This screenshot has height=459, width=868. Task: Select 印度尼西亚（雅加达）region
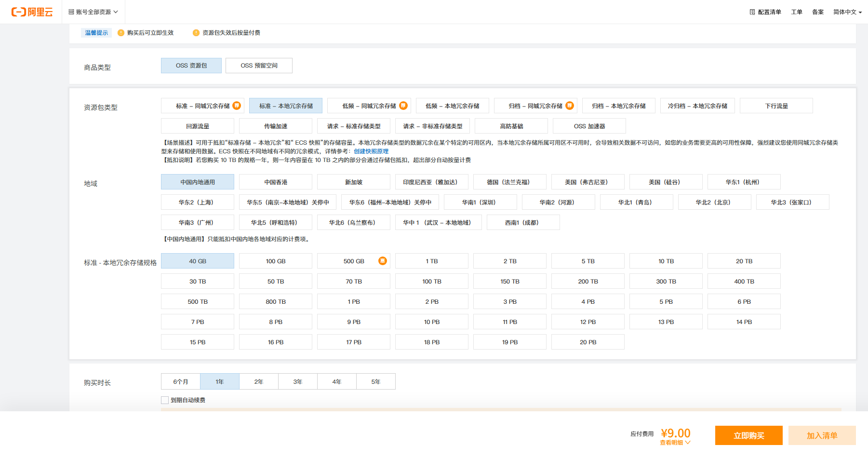[x=432, y=182]
